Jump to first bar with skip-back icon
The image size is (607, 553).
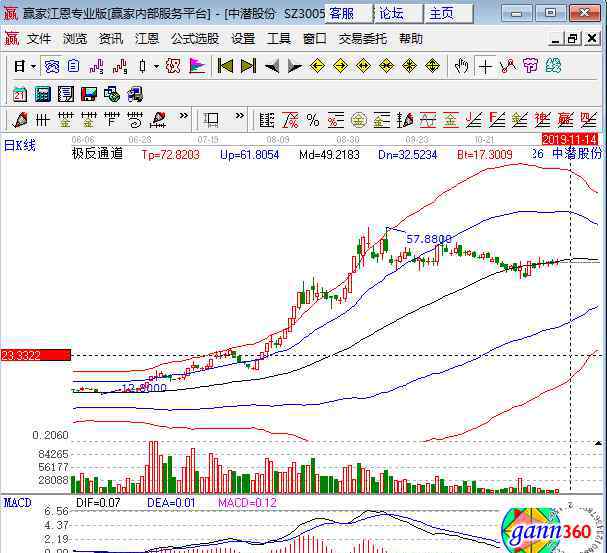(x=225, y=66)
